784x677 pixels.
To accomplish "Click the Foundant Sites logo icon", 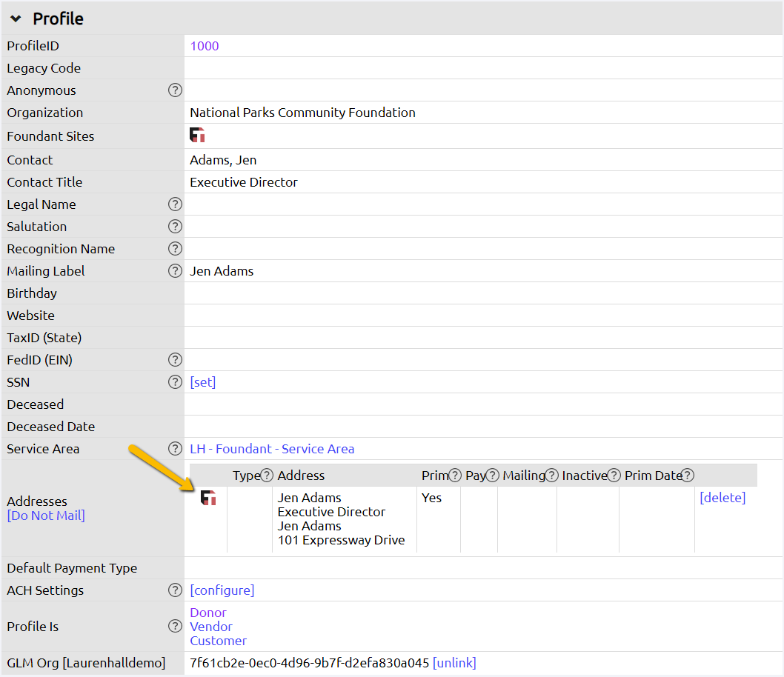I will [196, 135].
